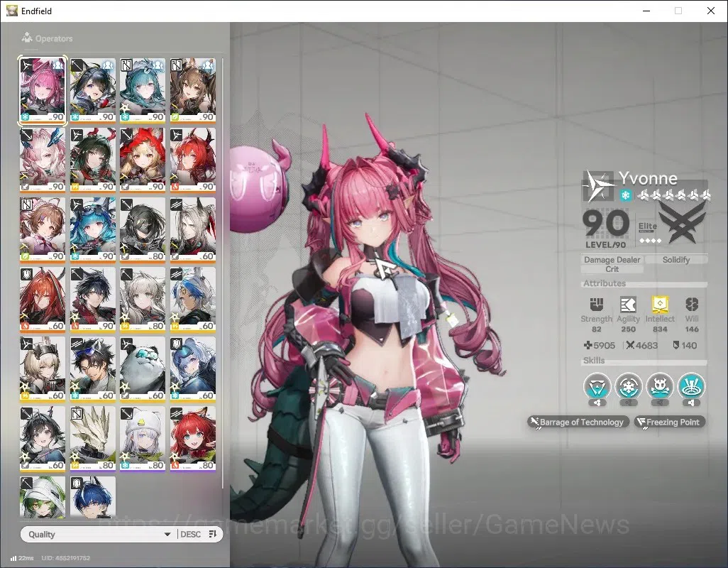Screen dimensions: 728x568
Task: Click the Damage Dealer tag
Action: coord(612,260)
